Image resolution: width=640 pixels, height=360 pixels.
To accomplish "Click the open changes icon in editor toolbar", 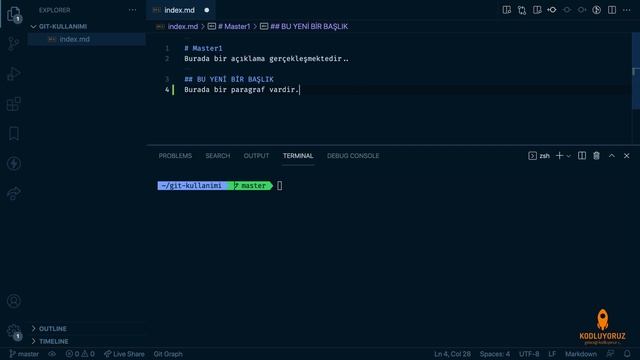I will [x=537, y=10].
